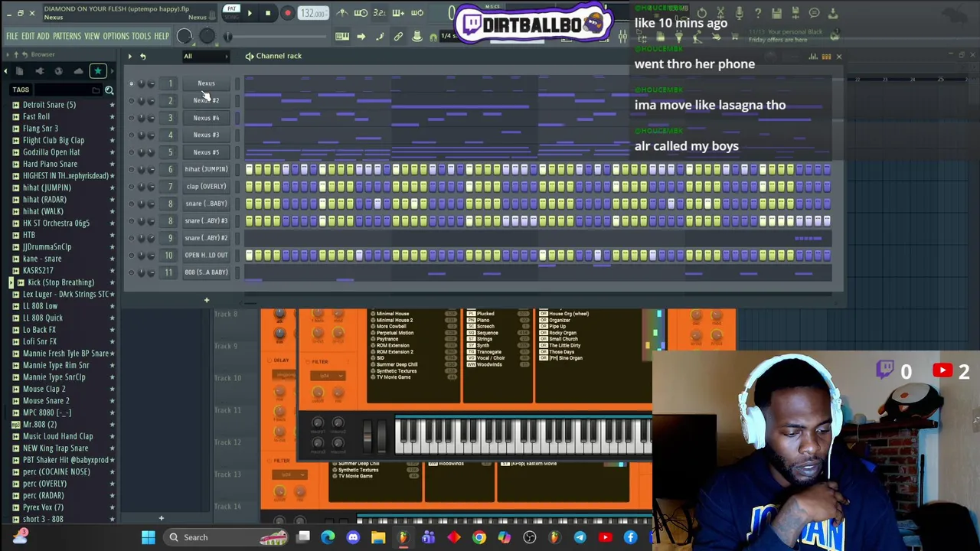Toggle mute light for Nexus #2 channel
Image resolution: width=980 pixels, height=551 pixels.
pyautogui.click(x=131, y=100)
